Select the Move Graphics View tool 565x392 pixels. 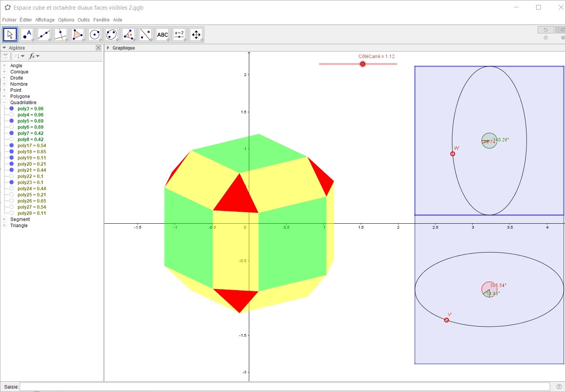pos(196,35)
